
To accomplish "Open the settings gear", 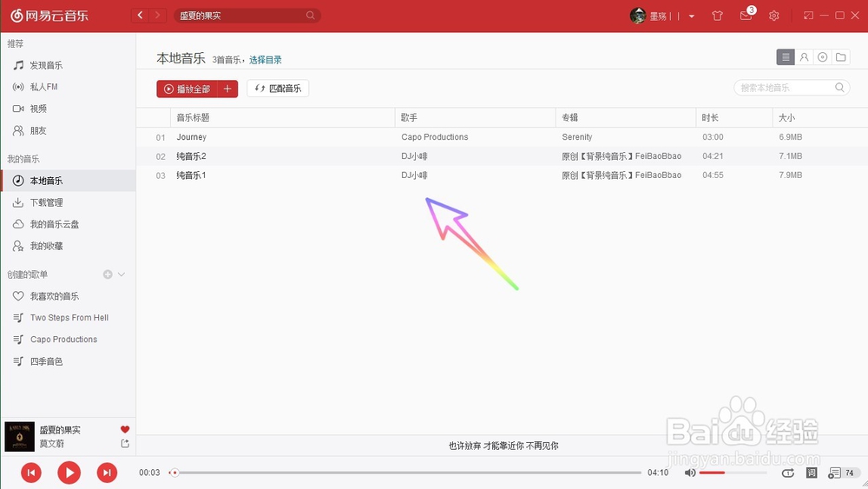I will coord(774,16).
